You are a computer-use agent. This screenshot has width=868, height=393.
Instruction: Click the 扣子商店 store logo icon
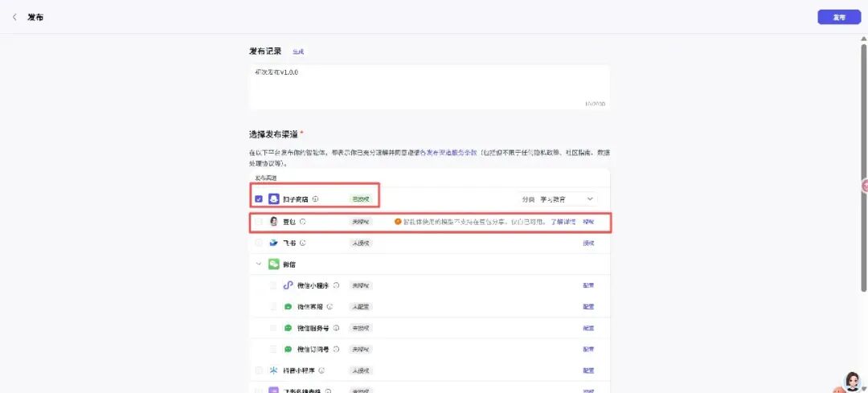(x=273, y=199)
